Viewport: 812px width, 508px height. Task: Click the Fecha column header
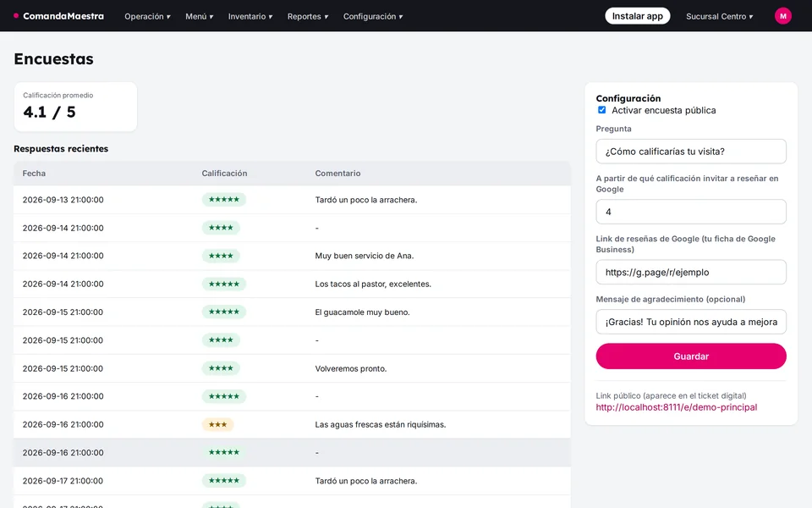(34, 173)
